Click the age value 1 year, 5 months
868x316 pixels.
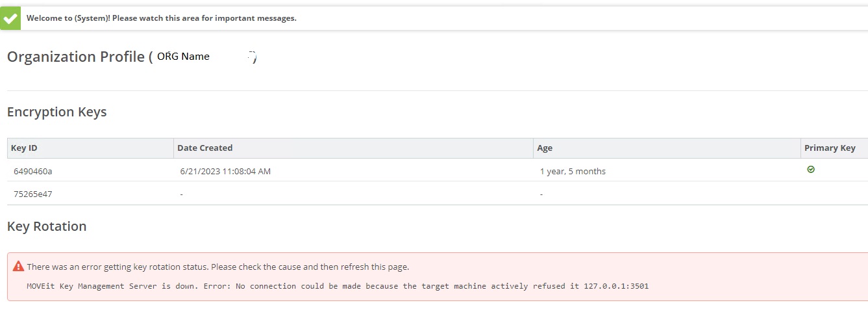click(x=573, y=172)
